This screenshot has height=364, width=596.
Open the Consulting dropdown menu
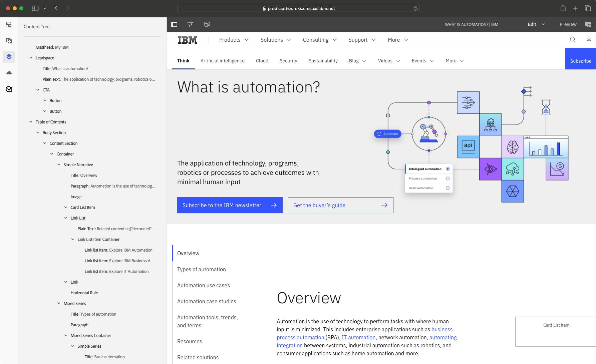click(x=320, y=40)
